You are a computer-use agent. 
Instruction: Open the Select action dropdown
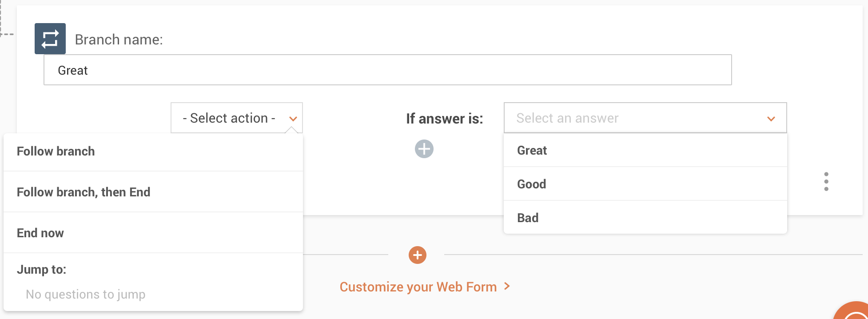(230, 118)
